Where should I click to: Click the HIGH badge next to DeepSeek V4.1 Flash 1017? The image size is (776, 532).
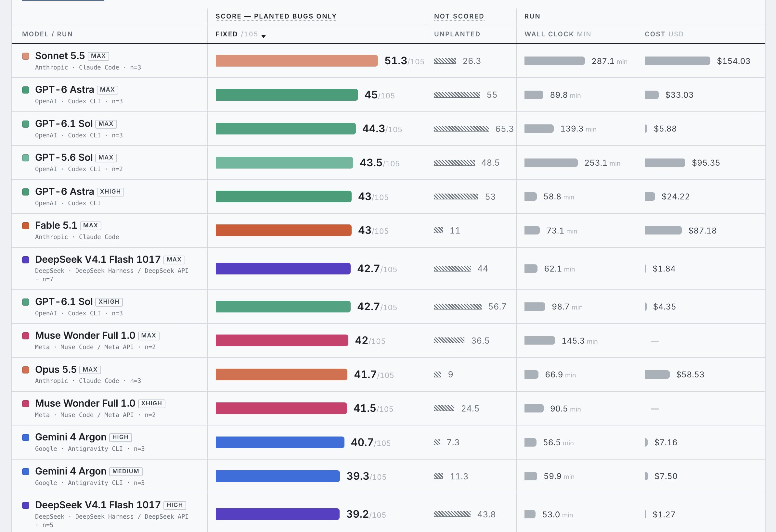pyautogui.click(x=175, y=505)
